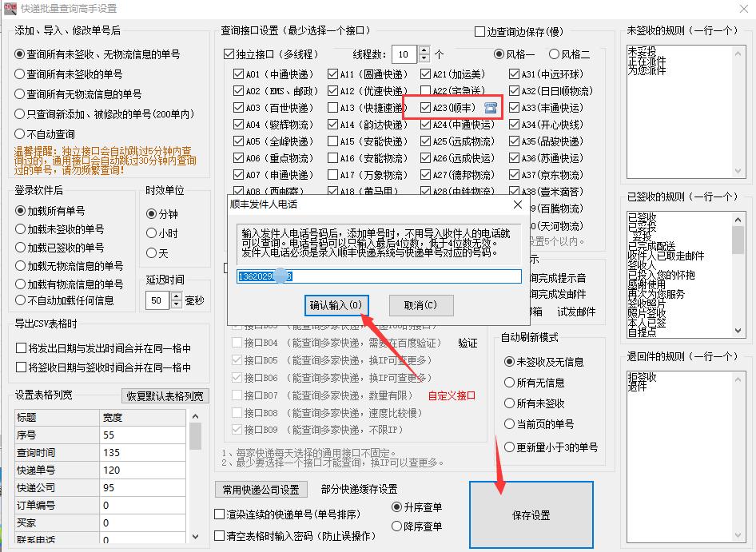Screen dimensions: 756x552
Task: Click the 确认输入(O) button
Action: 336,305
